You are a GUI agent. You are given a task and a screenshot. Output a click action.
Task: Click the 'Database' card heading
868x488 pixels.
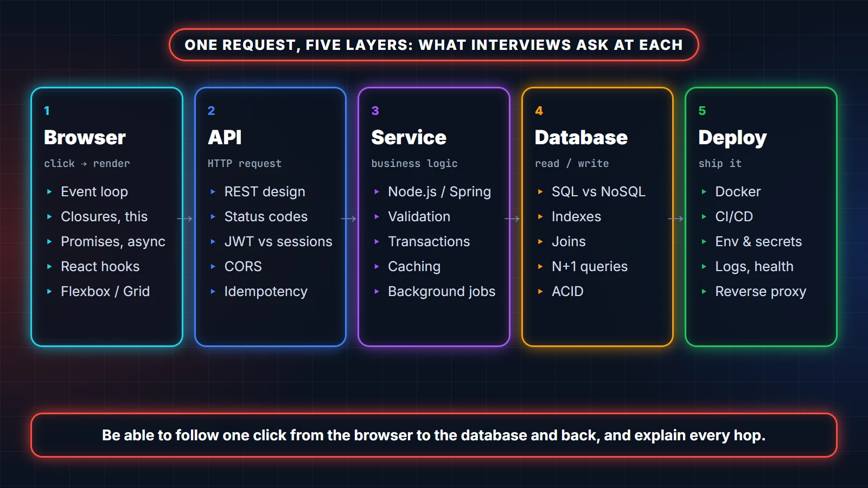click(x=581, y=137)
